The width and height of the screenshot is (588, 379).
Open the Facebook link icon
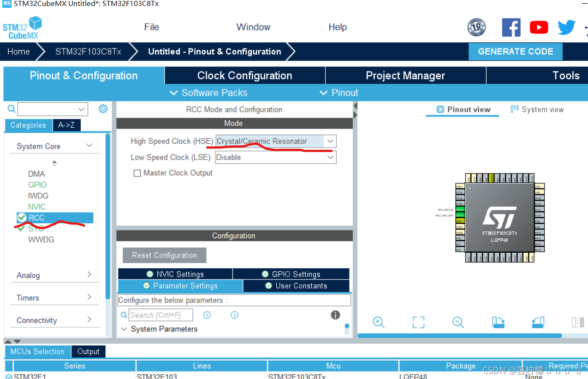tap(511, 28)
